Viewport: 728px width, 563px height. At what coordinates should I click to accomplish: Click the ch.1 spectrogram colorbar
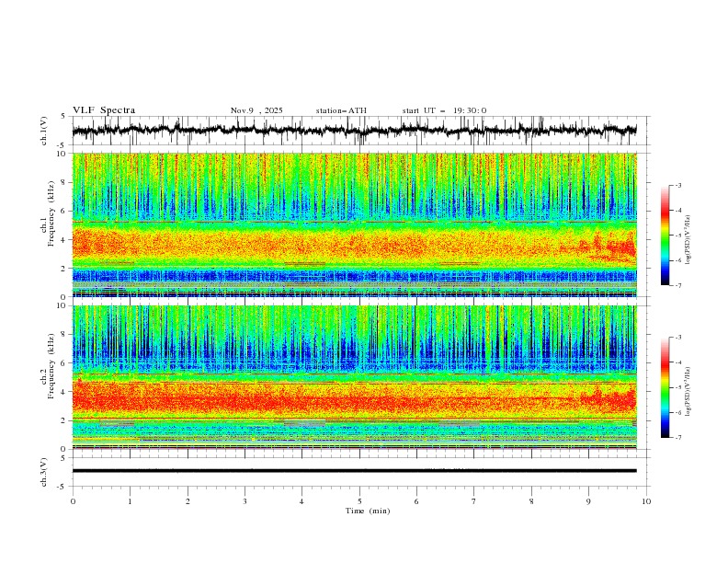pos(665,236)
